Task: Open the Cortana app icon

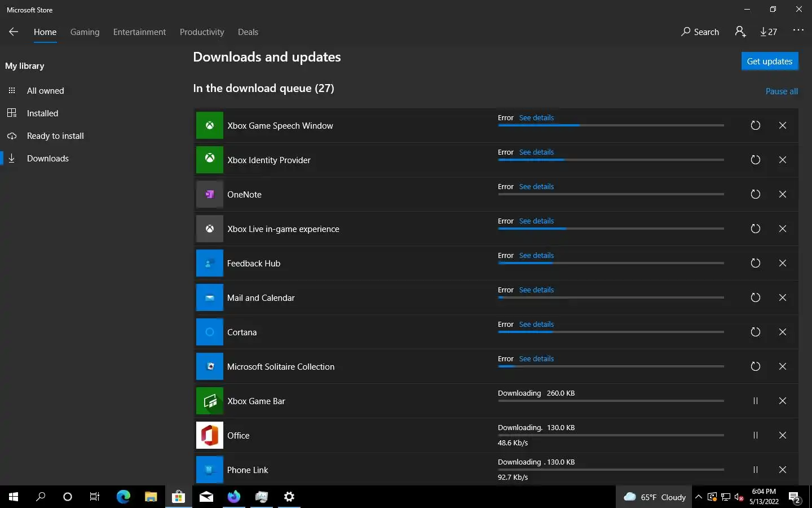Action: [x=210, y=332]
